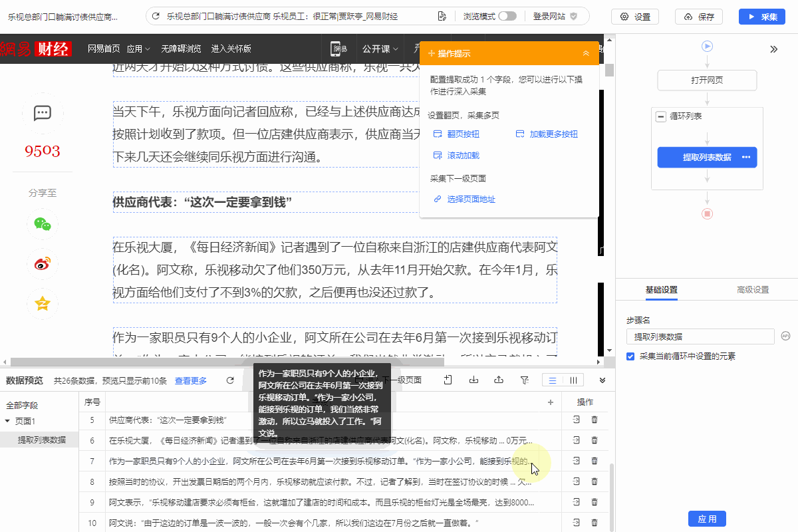This screenshot has height=532, width=798.
Task: Click the refresh icon in the data preview bar
Action: pyautogui.click(x=230, y=380)
